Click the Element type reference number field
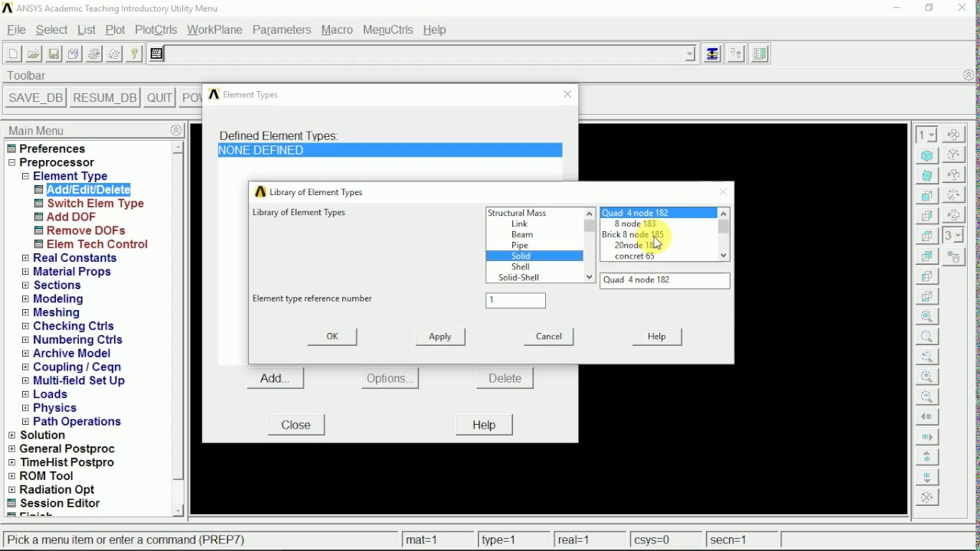The image size is (980, 551). [516, 301]
